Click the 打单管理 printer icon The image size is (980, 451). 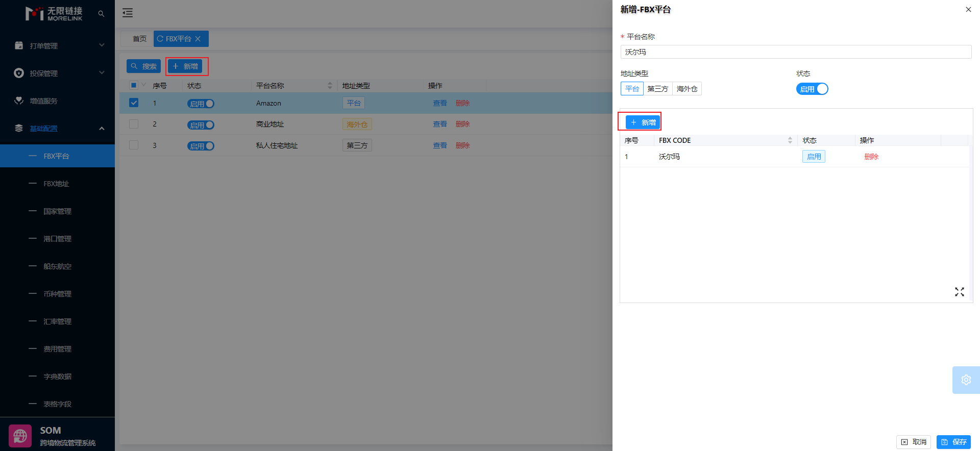(x=19, y=45)
